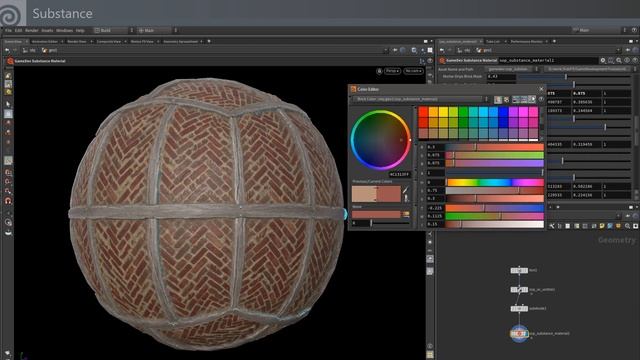Viewport: 640px width, 360px height.
Task: Open the scene view path dropdown arrow
Action: click(x=386, y=51)
